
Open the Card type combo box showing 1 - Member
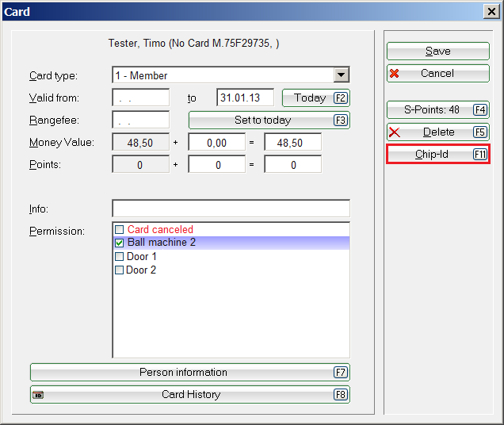click(x=222, y=76)
